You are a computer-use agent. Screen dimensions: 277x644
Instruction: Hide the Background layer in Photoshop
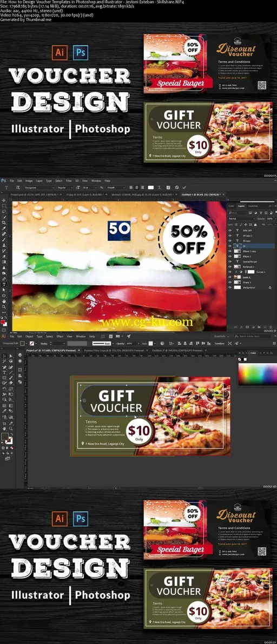pos(230,287)
